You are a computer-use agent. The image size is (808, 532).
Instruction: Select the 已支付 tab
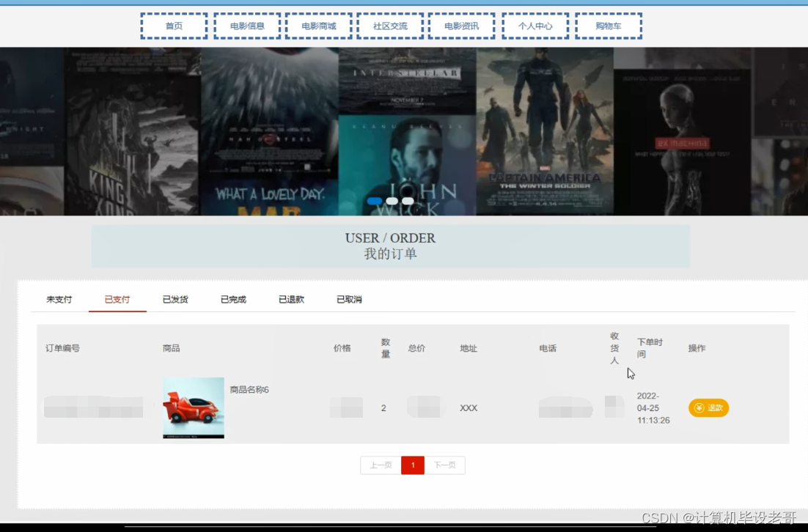click(x=117, y=300)
